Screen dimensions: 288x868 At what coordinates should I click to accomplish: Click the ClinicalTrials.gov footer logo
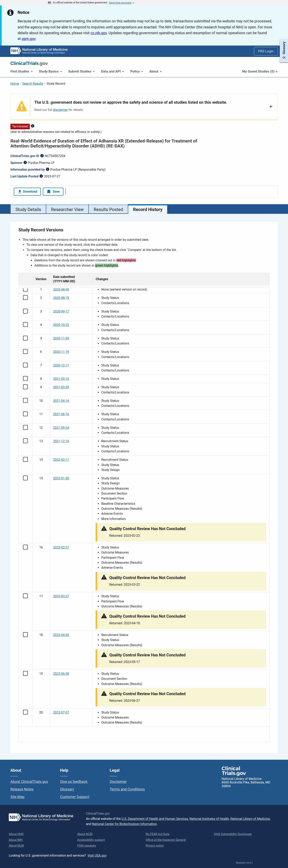234,771
